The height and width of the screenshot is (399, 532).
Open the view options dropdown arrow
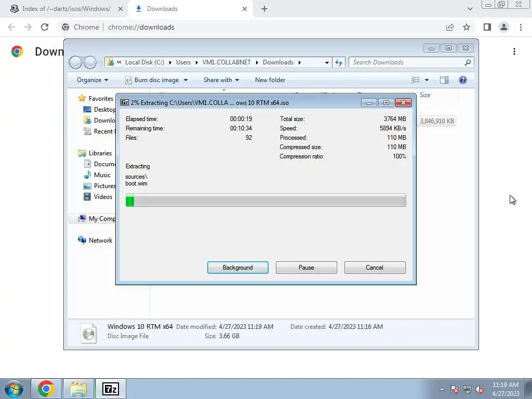click(x=427, y=80)
